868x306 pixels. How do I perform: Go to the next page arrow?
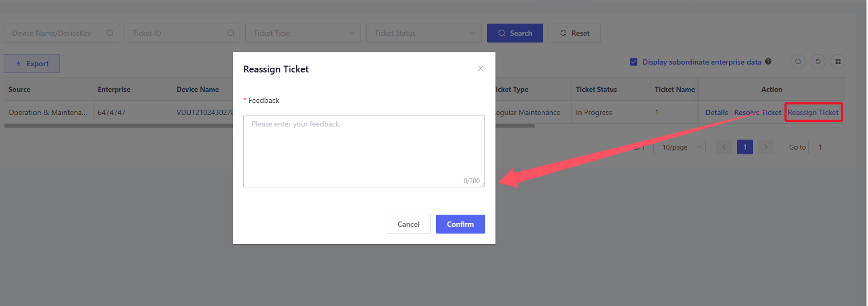(766, 147)
